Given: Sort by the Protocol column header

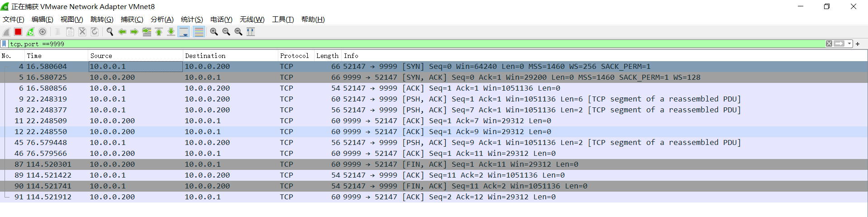Looking at the screenshot, I should coord(296,56).
